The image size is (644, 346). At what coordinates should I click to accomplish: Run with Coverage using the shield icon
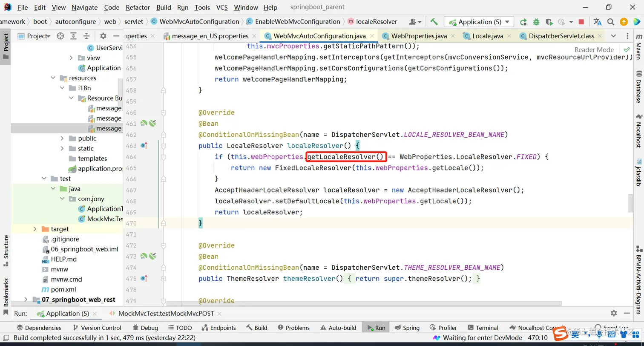[x=549, y=22]
